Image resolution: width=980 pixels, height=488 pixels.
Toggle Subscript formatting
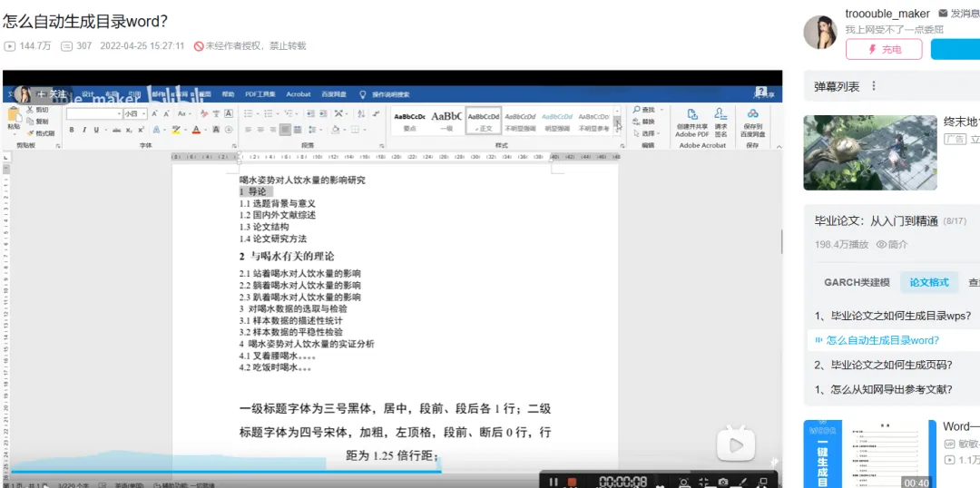click(129, 130)
